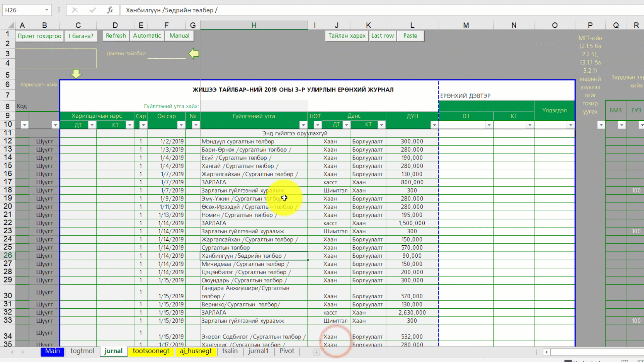Open the tootsoonegt sheet tab
The width and height of the screenshot is (644, 362).
pos(151,351)
